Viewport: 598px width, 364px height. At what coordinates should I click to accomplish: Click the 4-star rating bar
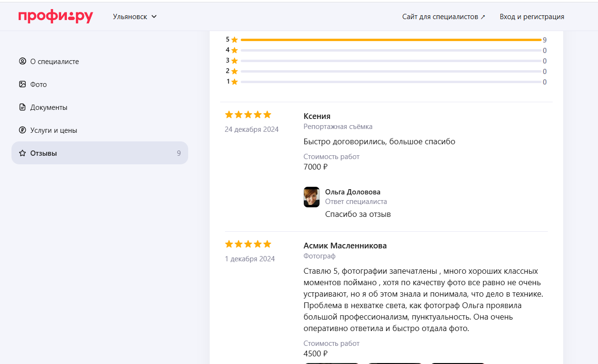pyautogui.click(x=391, y=50)
